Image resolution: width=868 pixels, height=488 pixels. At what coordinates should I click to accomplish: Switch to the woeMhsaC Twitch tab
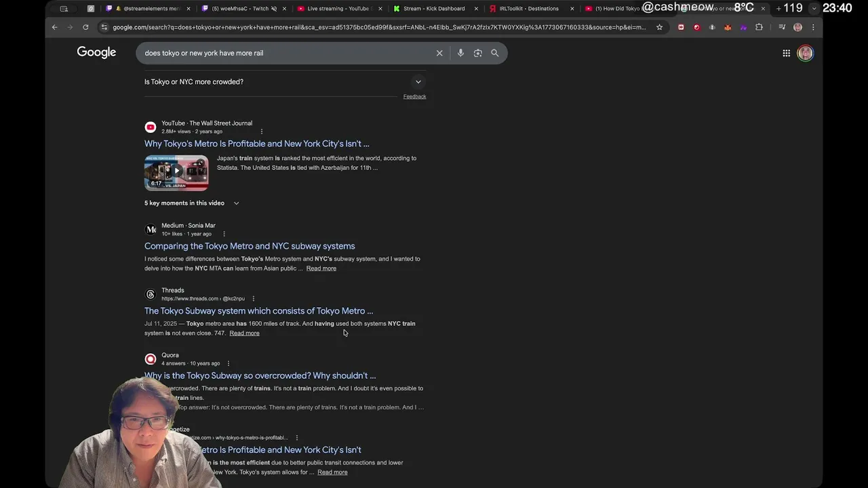point(244,9)
